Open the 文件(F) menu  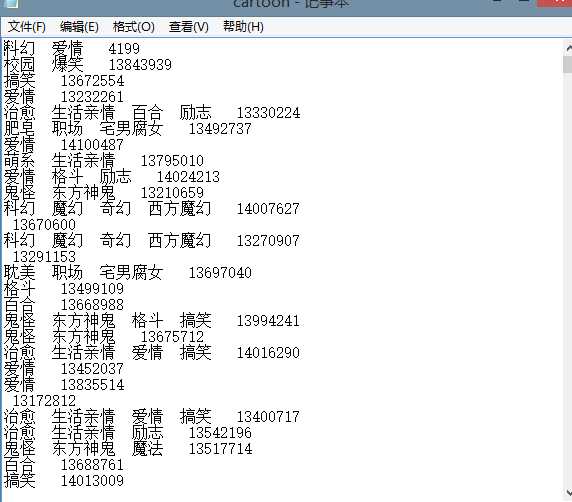27,27
